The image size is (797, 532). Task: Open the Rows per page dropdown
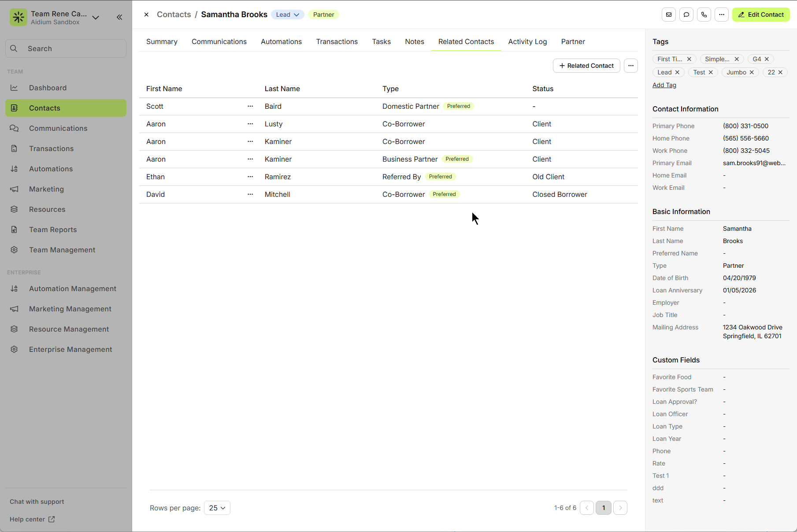[x=217, y=508]
